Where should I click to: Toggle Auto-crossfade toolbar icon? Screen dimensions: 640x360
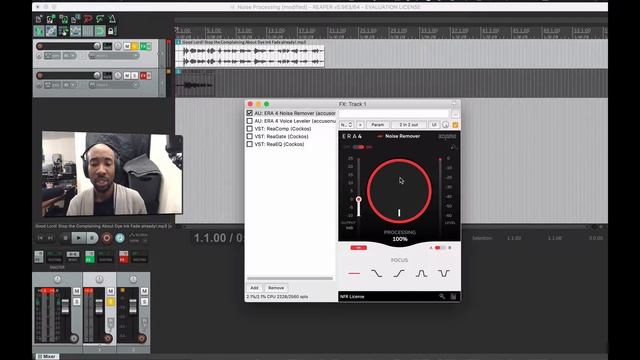click(39, 31)
